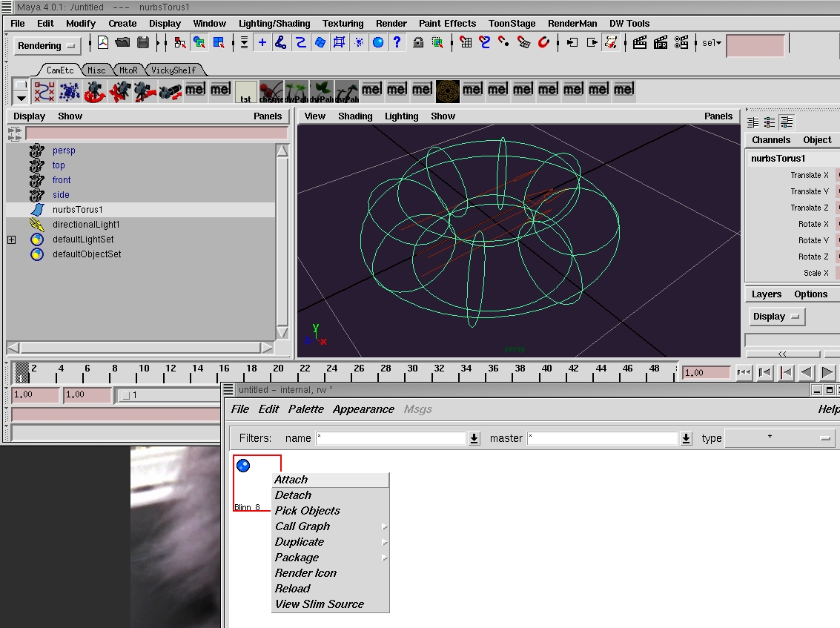Choose View Slim Source from context menu

(331, 604)
